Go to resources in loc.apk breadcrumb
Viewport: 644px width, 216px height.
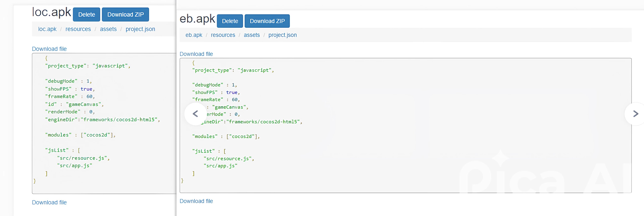(x=78, y=29)
